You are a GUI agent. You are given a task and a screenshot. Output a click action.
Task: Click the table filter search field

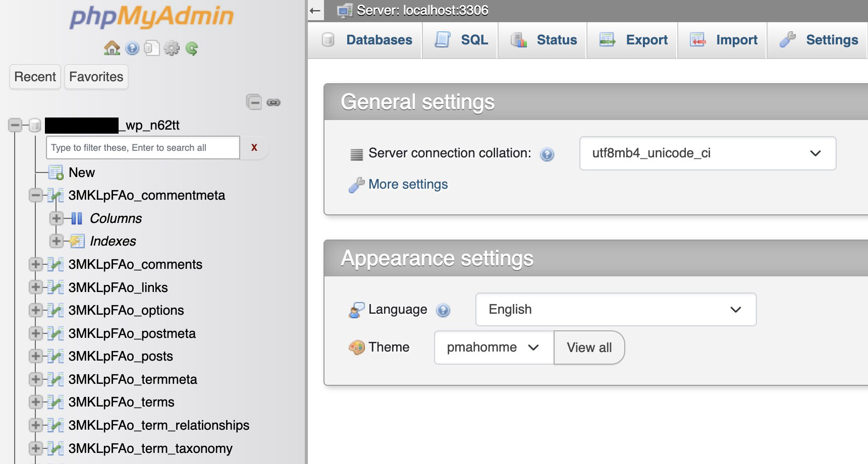tap(143, 148)
